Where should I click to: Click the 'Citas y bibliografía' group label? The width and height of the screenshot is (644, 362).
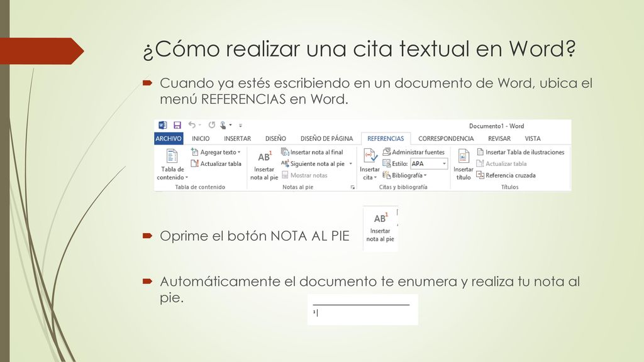(403, 187)
